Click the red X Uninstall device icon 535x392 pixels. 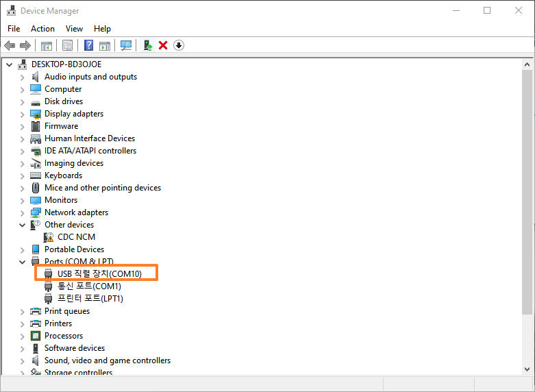pyautogui.click(x=163, y=45)
